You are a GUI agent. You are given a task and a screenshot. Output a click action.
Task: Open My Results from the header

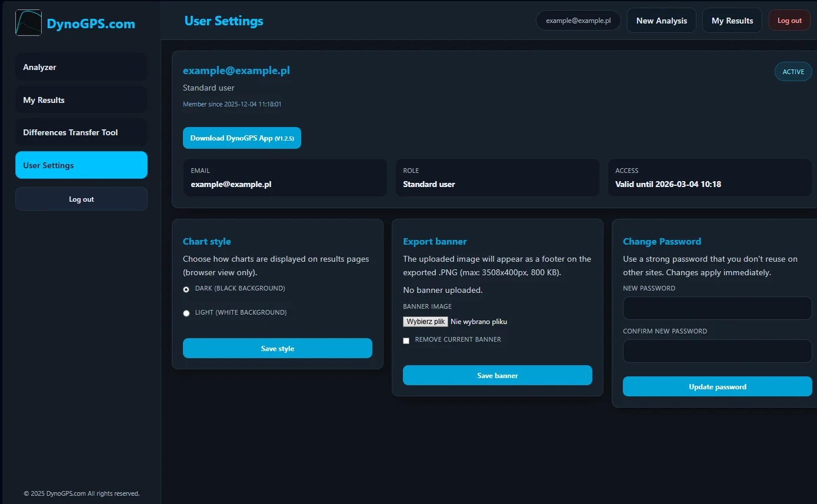coord(732,21)
